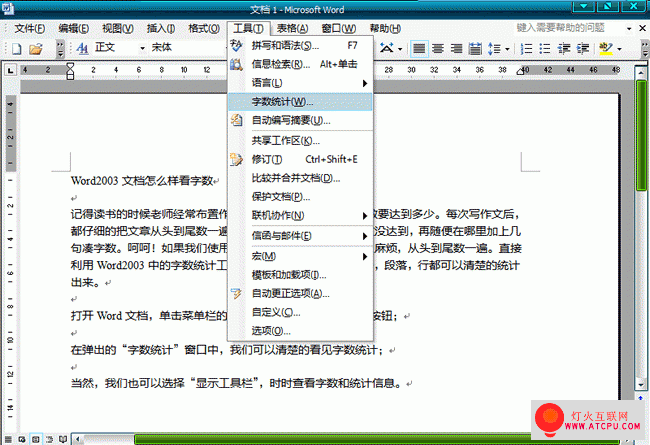The image size is (650, 445).
Task: Click the vertical scrollbar down arrow
Action: (640, 386)
